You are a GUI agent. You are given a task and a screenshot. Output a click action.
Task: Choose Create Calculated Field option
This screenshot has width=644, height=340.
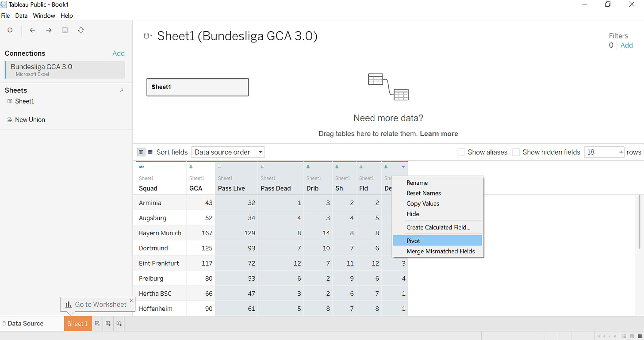point(437,228)
